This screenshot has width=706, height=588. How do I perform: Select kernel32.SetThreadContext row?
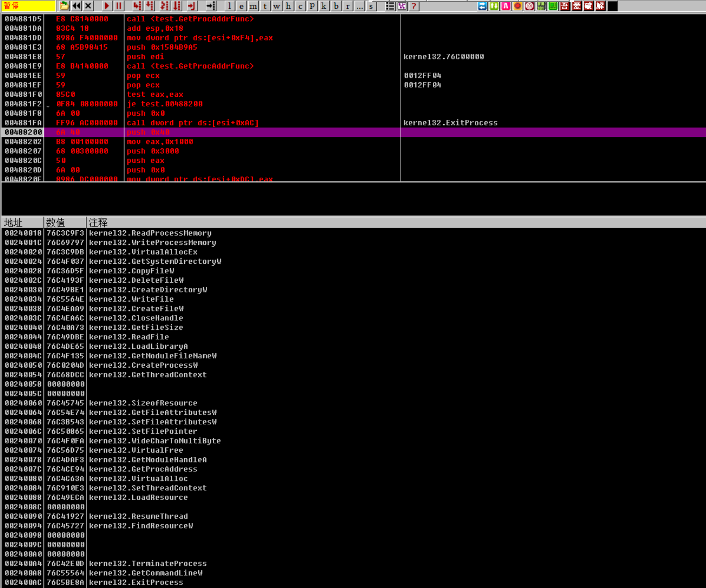coord(353,488)
